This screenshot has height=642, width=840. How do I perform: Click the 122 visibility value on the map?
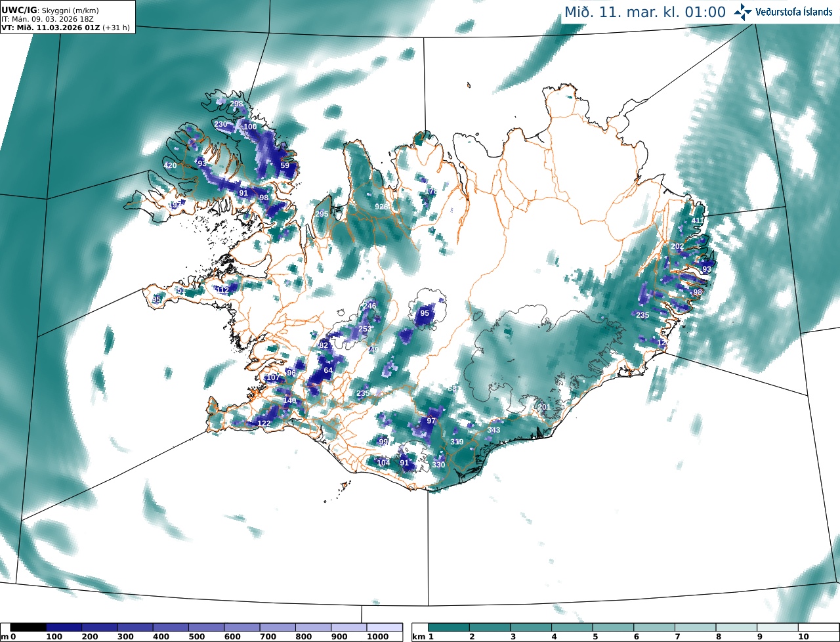click(264, 423)
